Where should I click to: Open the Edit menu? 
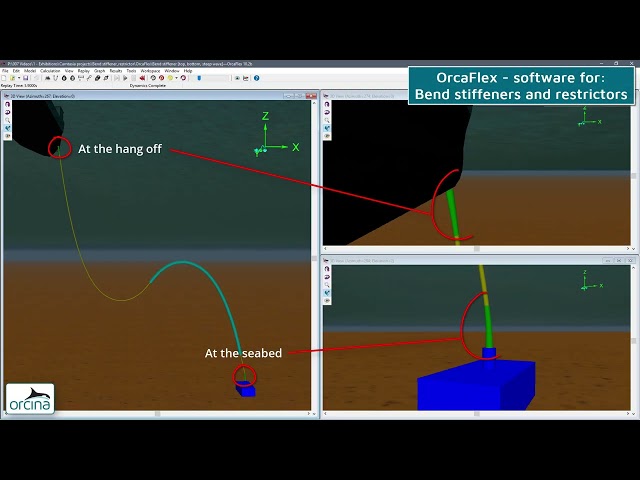pyautogui.click(x=16, y=71)
